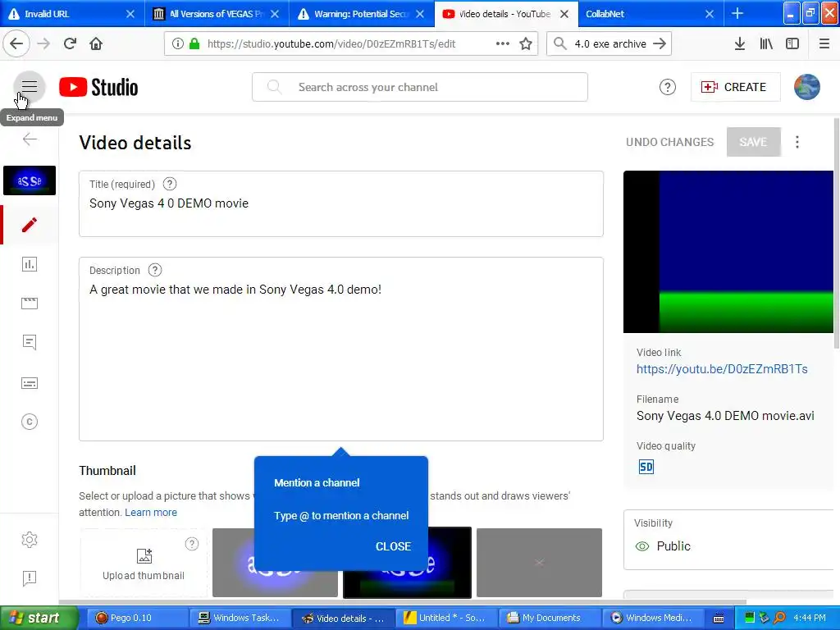Viewport: 840px width, 630px height.
Task: Click into the Title text field
Action: (x=340, y=203)
